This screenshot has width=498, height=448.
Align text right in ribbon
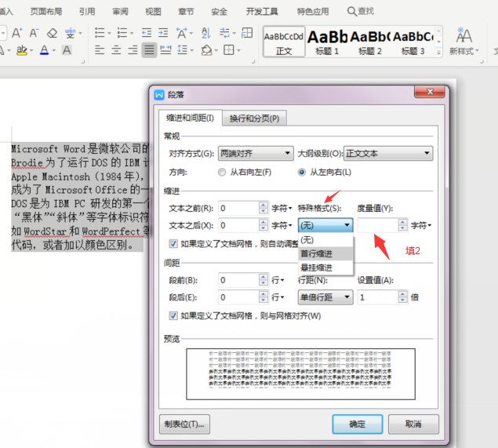[x=133, y=50]
